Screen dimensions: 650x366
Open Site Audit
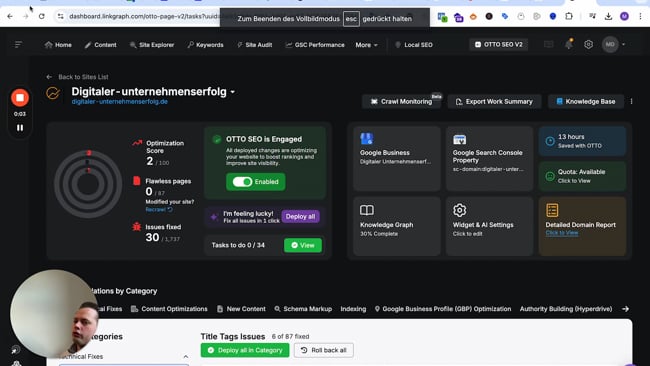click(x=254, y=45)
